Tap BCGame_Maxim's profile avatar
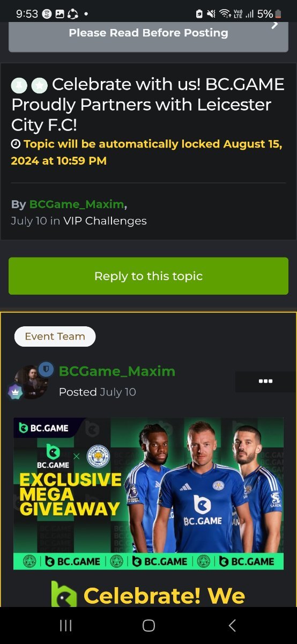The image size is (297, 644). [x=32, y=382]
